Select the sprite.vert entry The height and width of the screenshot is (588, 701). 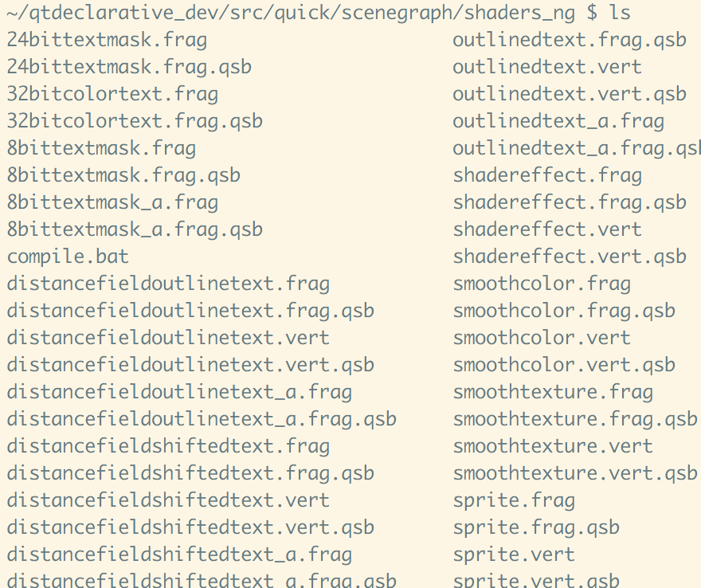(x=514, y=555)
